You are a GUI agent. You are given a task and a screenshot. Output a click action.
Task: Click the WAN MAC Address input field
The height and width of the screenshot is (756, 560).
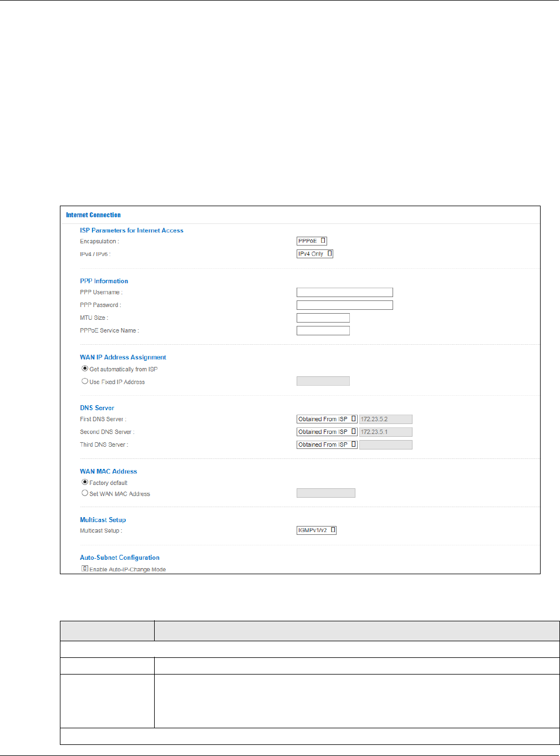326,493
